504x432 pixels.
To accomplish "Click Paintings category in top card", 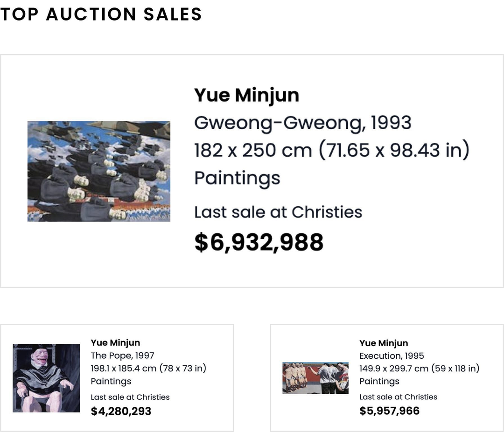I will 237,178.
